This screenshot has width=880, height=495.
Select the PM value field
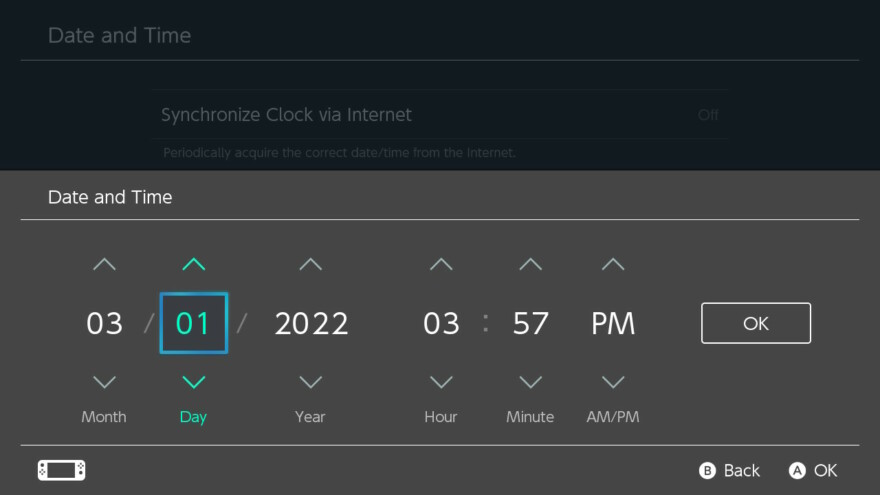[613, 323]
